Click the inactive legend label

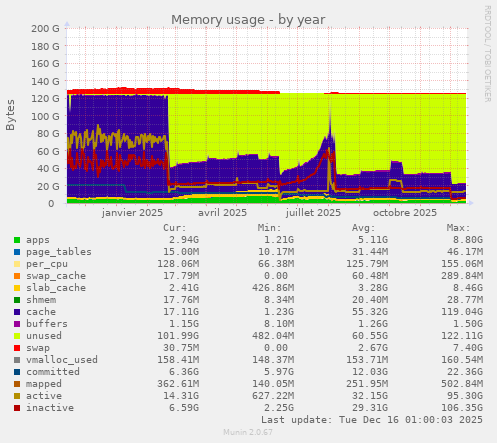(50, 408)
